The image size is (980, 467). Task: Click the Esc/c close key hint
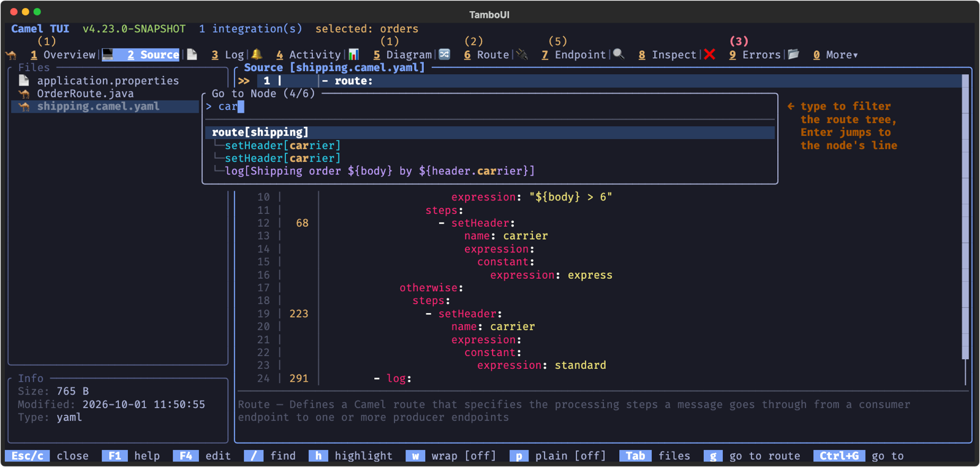point(47,456)
